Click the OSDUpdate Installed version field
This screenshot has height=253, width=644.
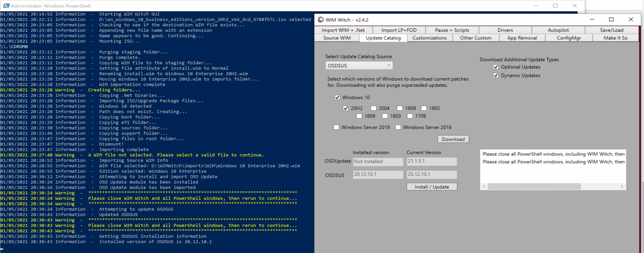378,162
